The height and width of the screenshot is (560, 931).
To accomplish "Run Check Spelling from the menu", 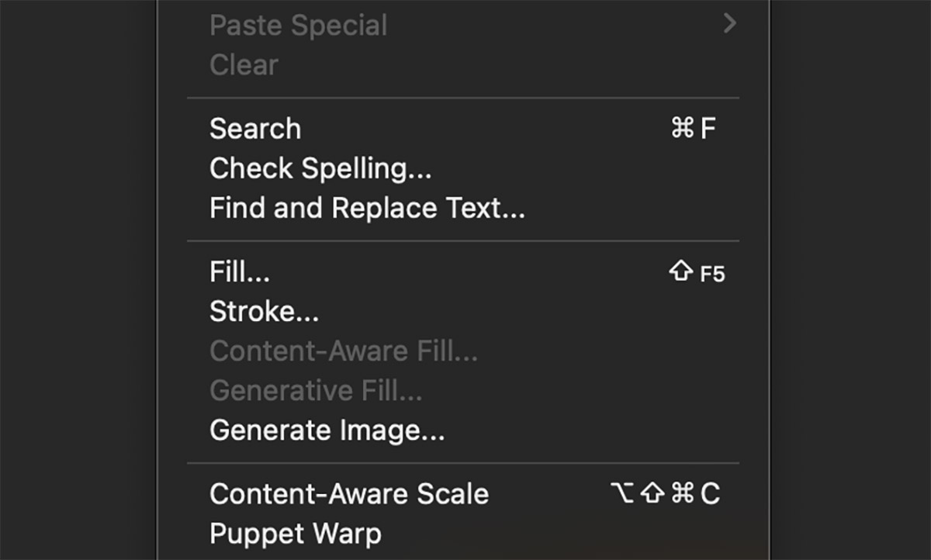I will [x=320, y=168].
